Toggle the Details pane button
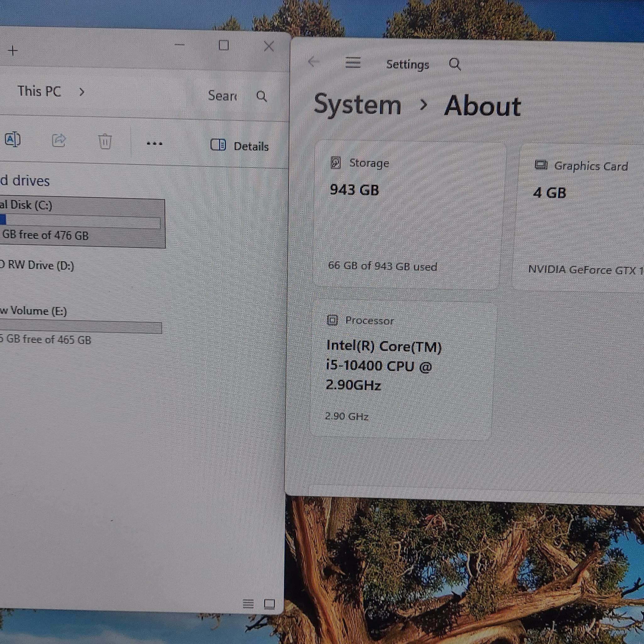 [x=239, y=146]
